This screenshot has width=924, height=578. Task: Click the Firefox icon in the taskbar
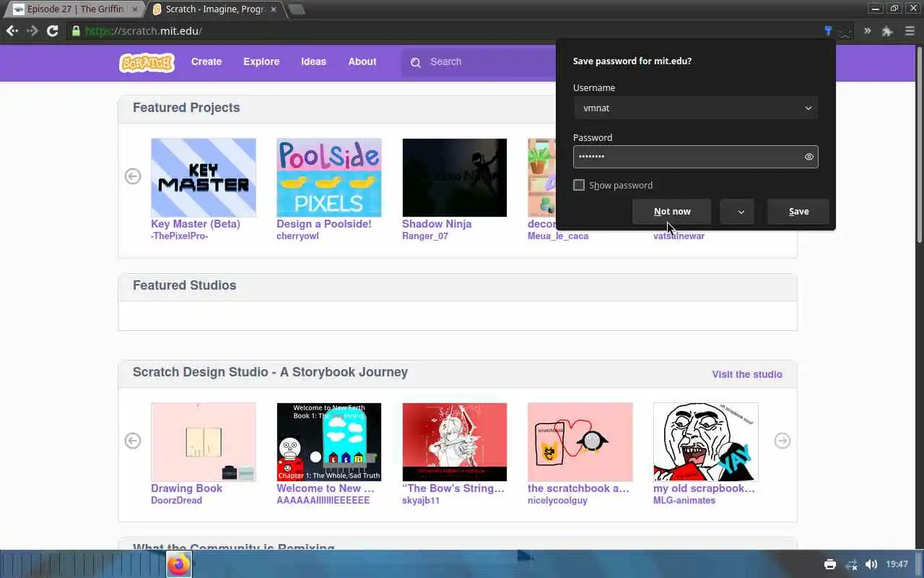(179, 564)
